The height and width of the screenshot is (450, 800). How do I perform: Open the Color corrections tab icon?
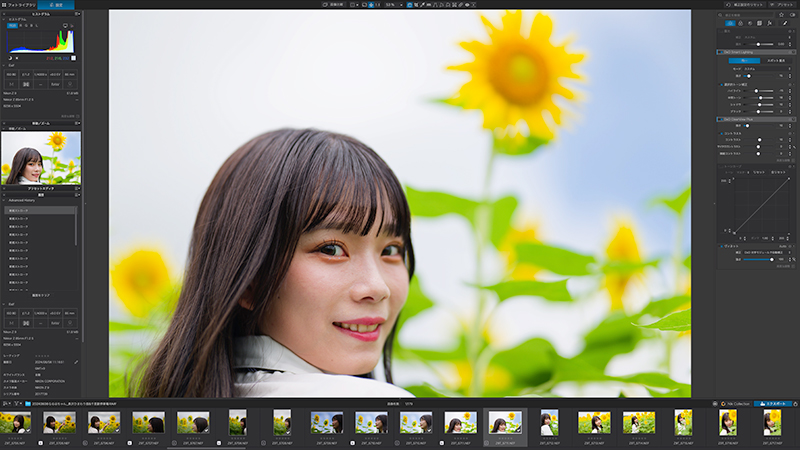(x=740, y=23)
